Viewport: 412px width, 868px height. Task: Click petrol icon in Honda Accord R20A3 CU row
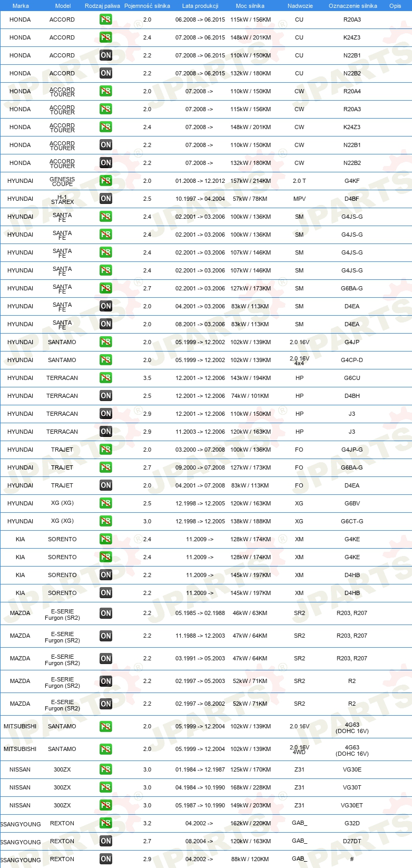[105, 19]
